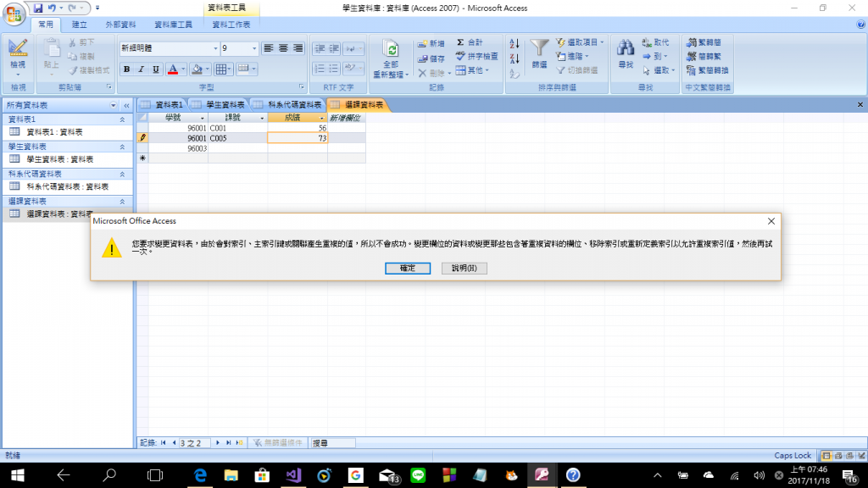Close the current table document tab

click(860, 104)
